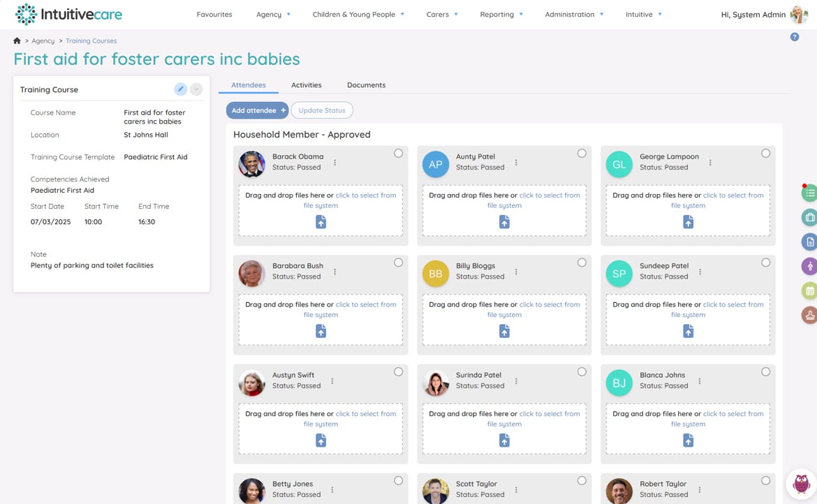817x504 pixels.
Task: Click the Add attendee button
Action: tap(257, 110)
